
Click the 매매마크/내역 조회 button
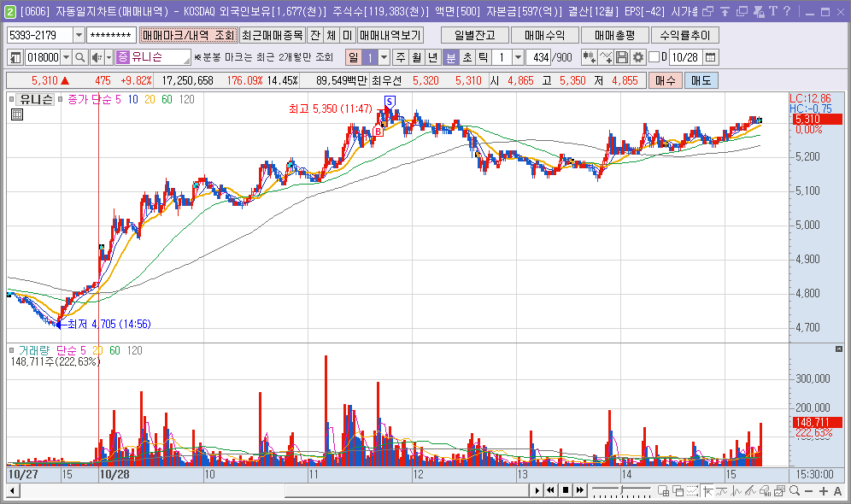[x=188, y=35]
